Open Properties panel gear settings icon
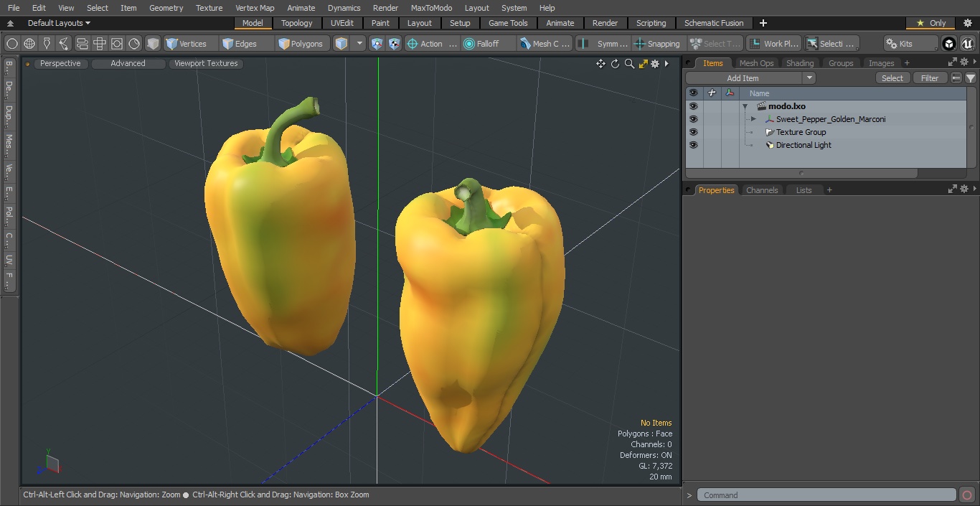 tap(963, 189)
